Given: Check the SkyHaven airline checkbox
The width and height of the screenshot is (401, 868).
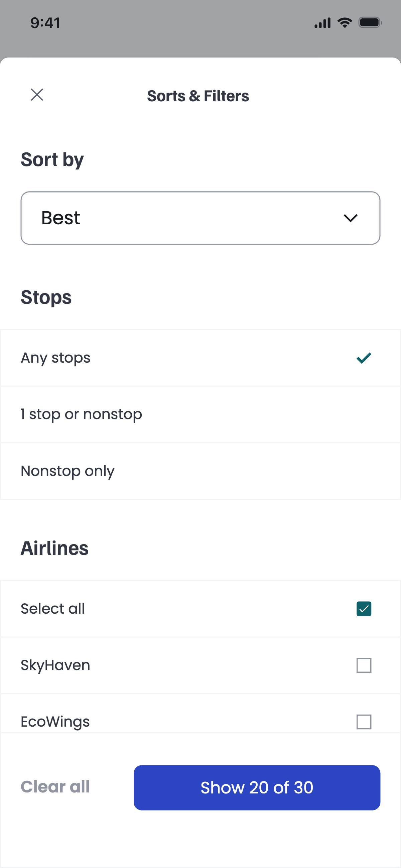Looking at the screenshot, I should [364, 665].
